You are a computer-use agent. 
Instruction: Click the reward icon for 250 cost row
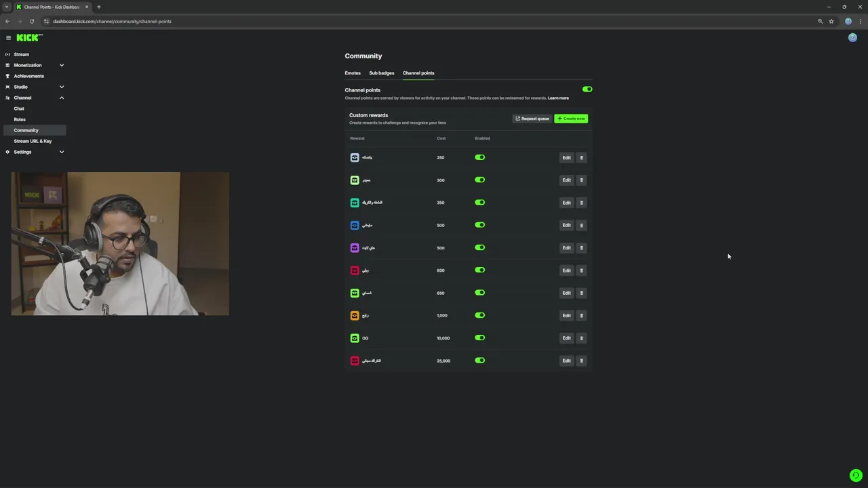(x=355, y=157)
